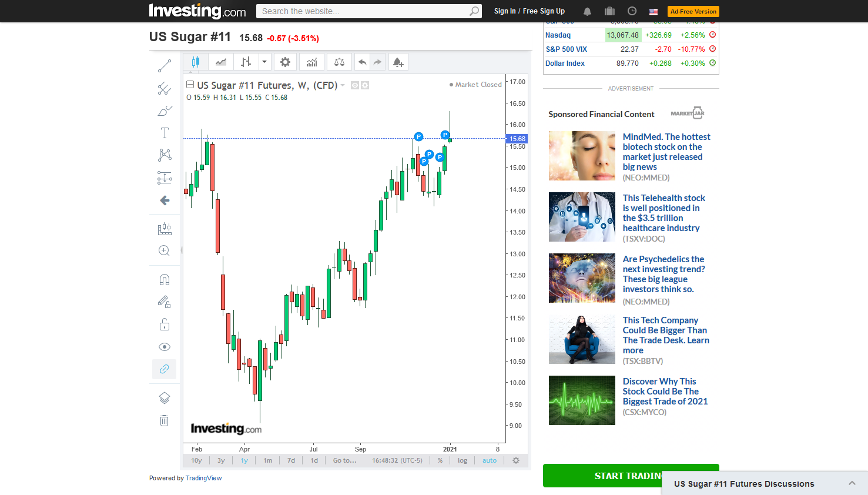Viewport: 868px width, 495px height.
Task: Activate the zoom-in magnifier tool
Action: click(x=165, y=250)
